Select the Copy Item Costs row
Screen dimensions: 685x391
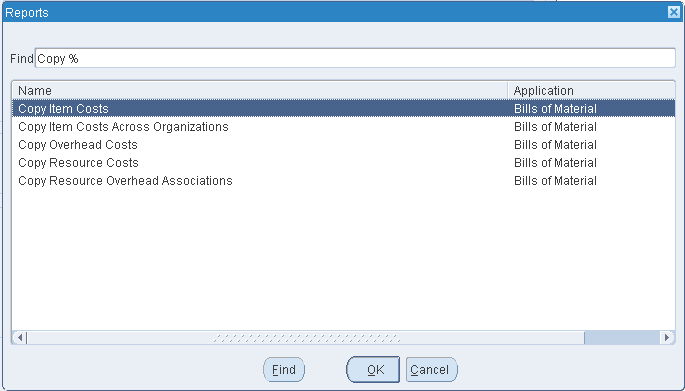pyautogui.click(x=343, y=108)
